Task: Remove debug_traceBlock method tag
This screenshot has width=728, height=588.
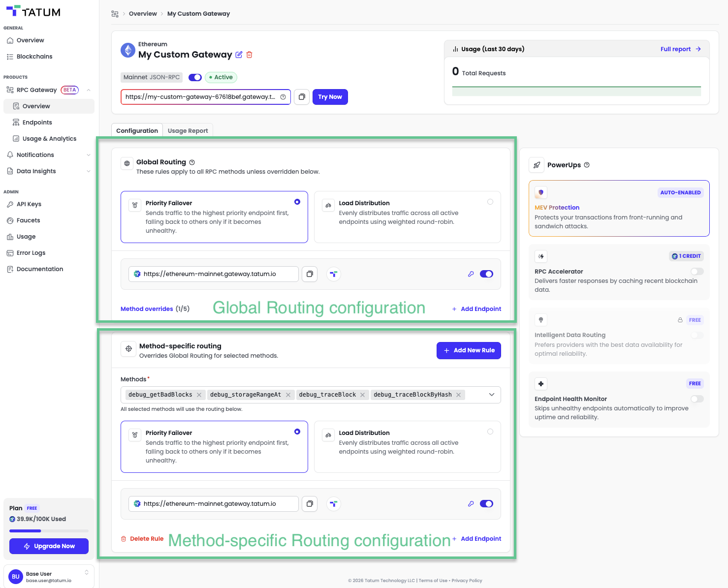Action: coord(362,395)
